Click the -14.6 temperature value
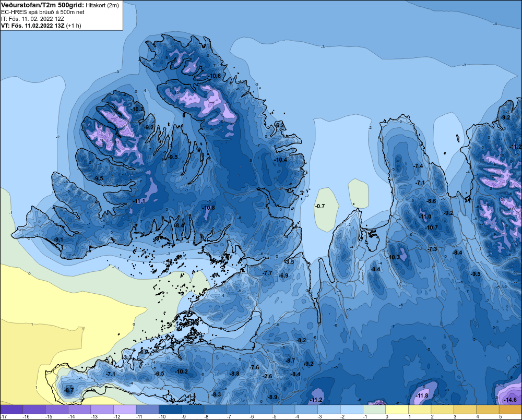Viewport: 522px width, 420px height. click(511, 400)
